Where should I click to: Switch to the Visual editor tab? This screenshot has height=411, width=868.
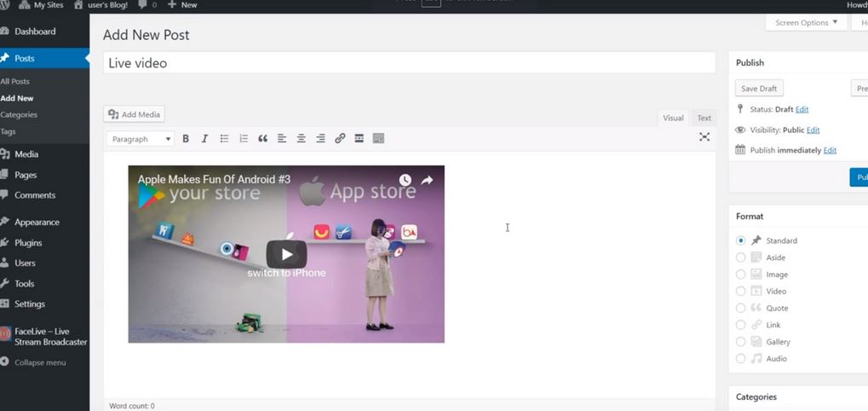(673, 118)
